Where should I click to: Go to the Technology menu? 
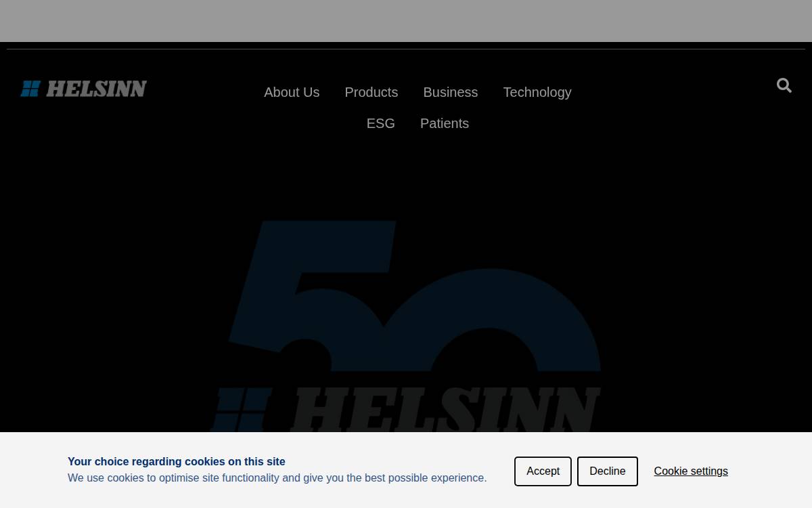pos(537,92)
